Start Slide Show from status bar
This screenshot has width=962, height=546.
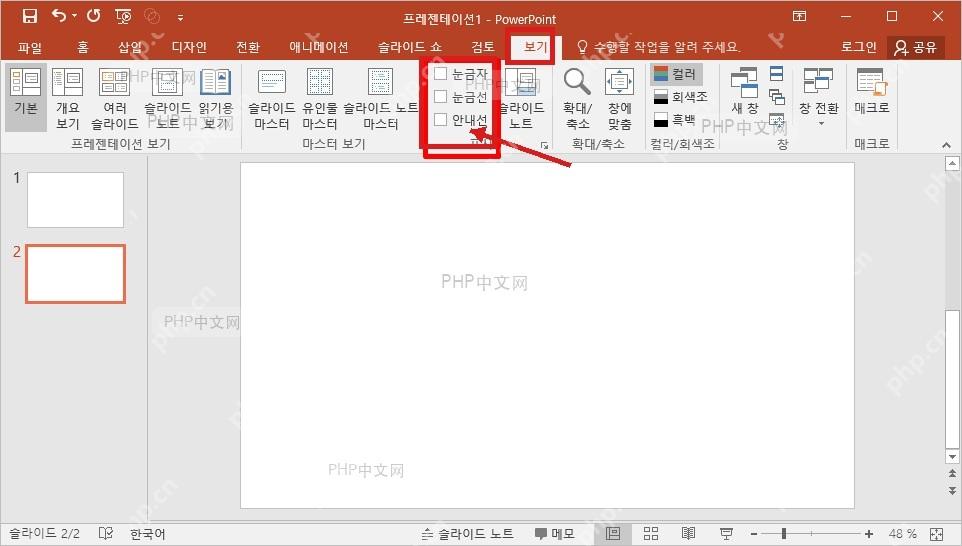[x=726, y=534]
